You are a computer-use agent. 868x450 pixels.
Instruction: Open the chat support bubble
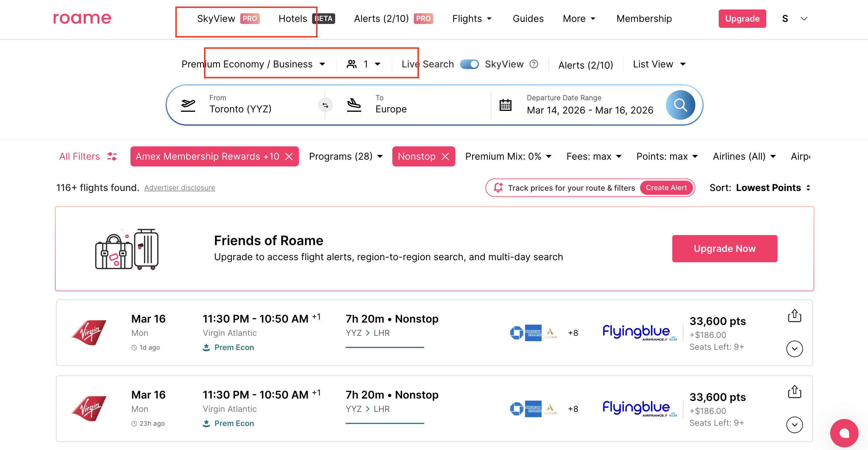pyautogui.click(x=844, y=433)
